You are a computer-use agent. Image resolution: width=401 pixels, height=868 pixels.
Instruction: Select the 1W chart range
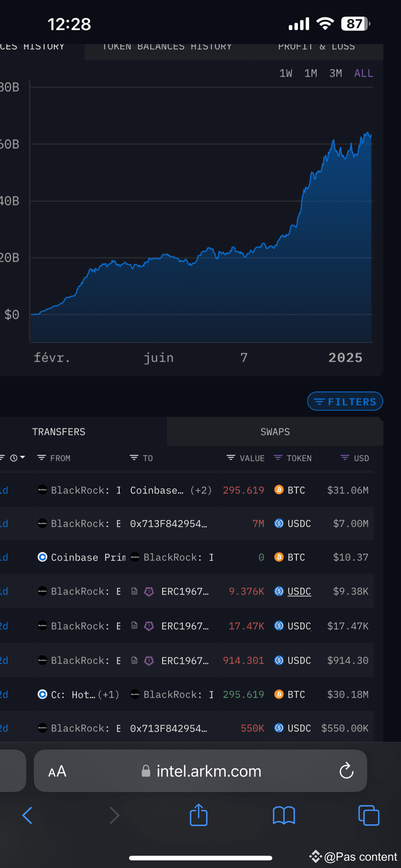point(286,73)
